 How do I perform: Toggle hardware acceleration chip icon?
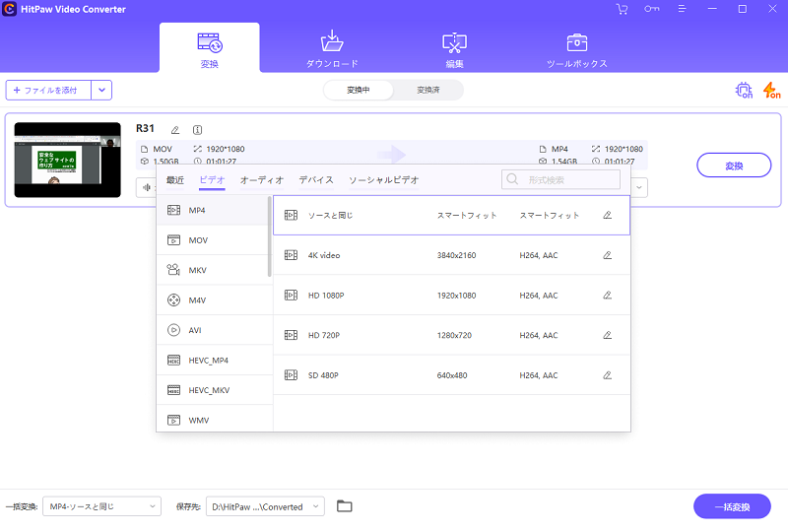[x=744, y=90]
